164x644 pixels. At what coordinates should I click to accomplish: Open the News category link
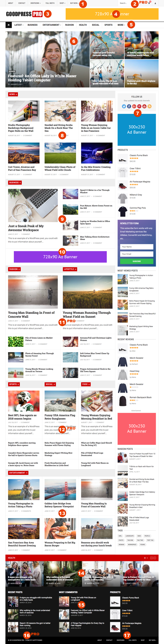click(x=13, y=94)
